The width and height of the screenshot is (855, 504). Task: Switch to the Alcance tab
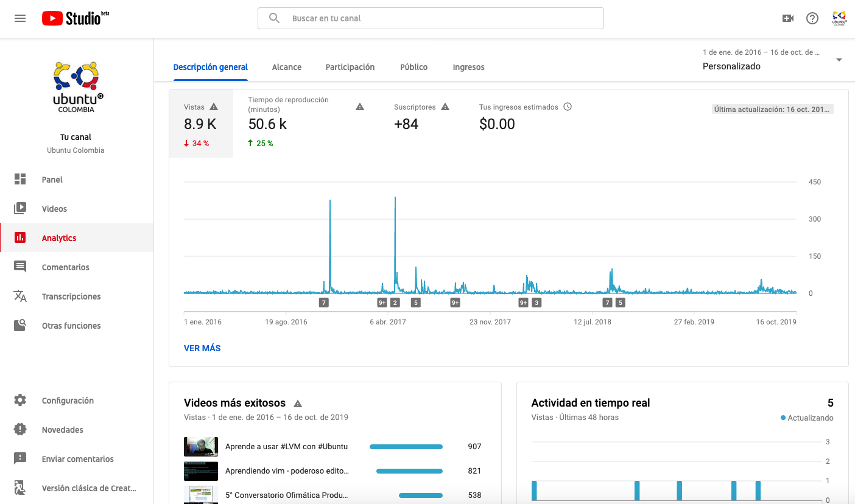pos(287,67)
